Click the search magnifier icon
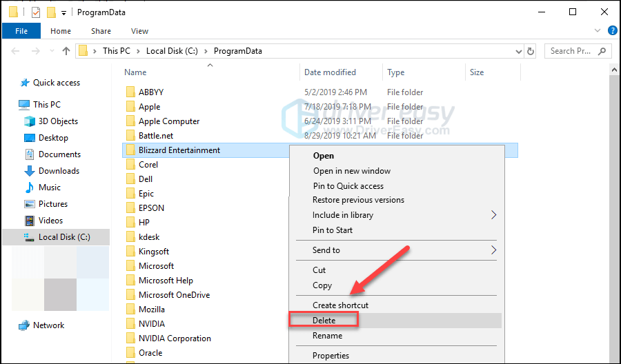621x364 pixels. (602, 51)
